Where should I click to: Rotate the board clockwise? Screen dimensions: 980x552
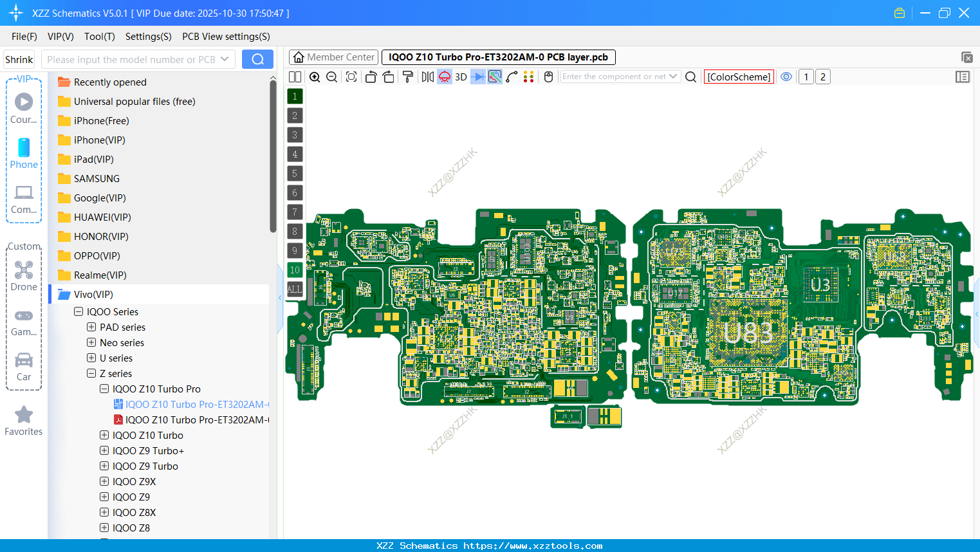[x=389, y=77]
